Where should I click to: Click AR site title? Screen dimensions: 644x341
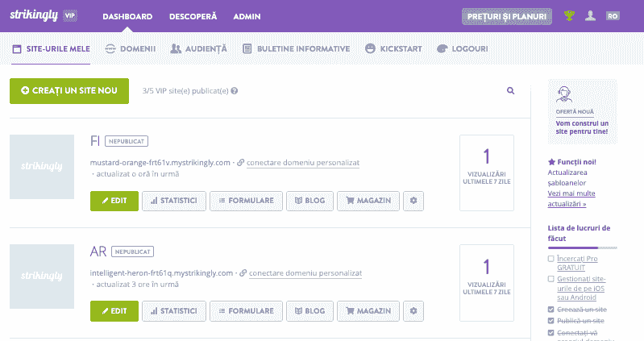click(98, 252)
